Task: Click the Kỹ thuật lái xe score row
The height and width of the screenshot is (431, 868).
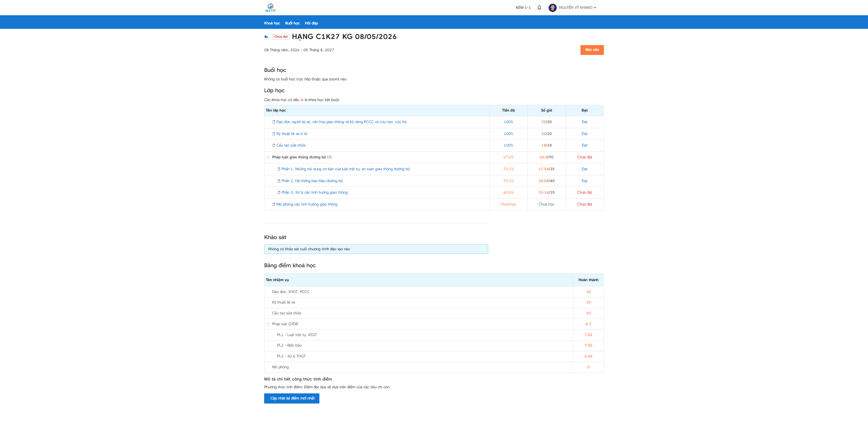Action: pos(434,302)
